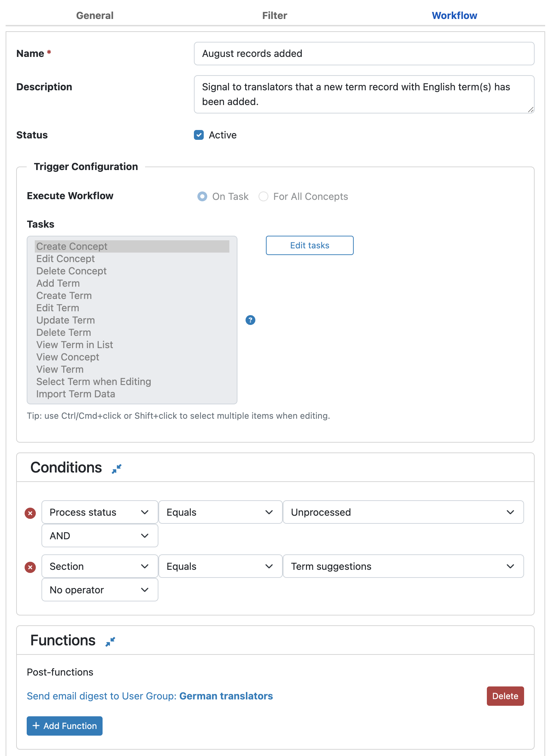This screenshot has width=555, height=756.
Task: Open the Equals operator dropdown for Process status
Action: click(x=220, y=512)
